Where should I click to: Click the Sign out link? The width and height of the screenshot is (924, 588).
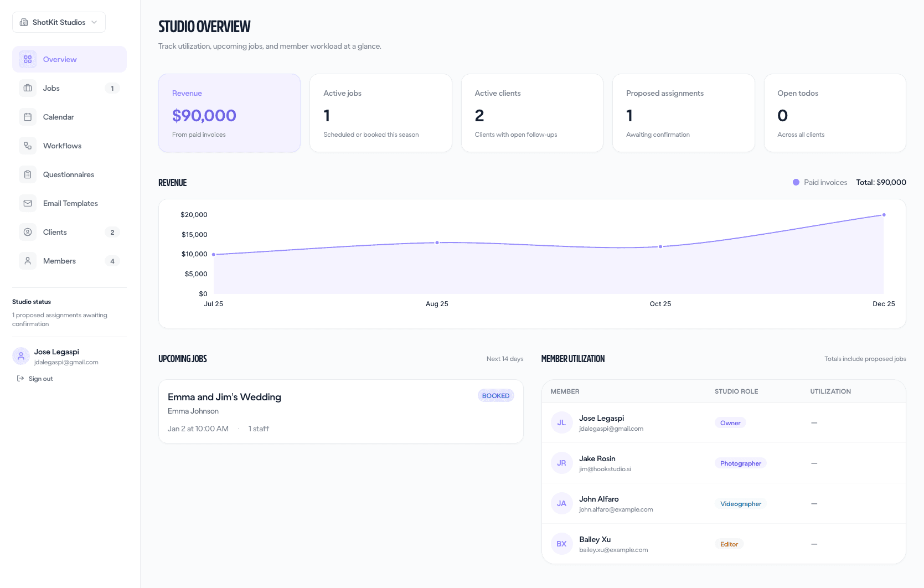click(x=40, y=378)
